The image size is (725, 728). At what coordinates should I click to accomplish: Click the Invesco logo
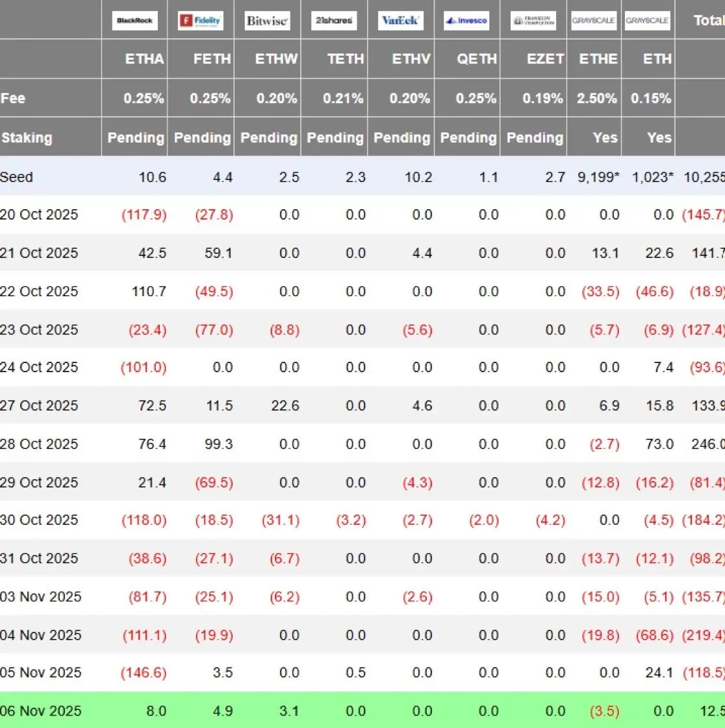(466, 21)
